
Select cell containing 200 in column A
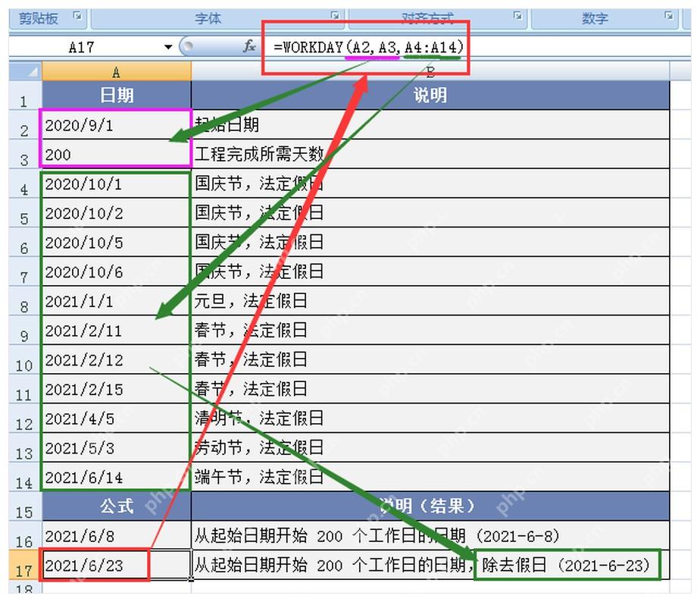(117, 154)
